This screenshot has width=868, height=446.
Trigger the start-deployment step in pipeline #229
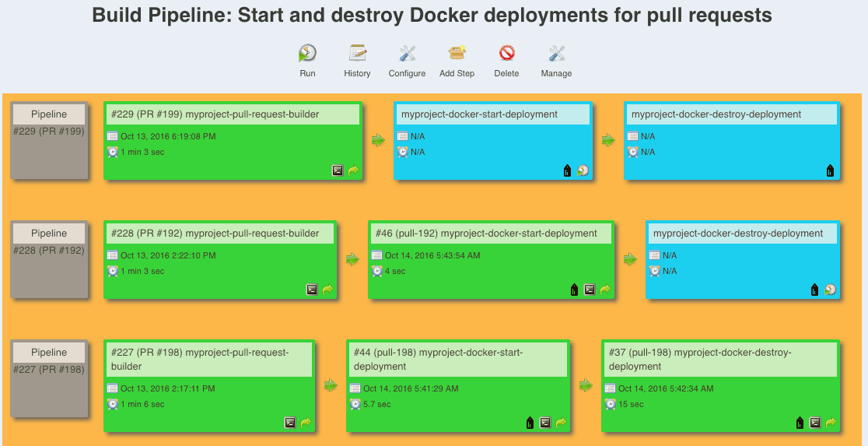click(x=583, y=170)
